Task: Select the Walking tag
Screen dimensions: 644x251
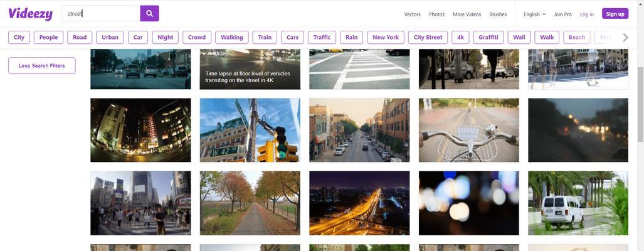Action: pos(231,38)
